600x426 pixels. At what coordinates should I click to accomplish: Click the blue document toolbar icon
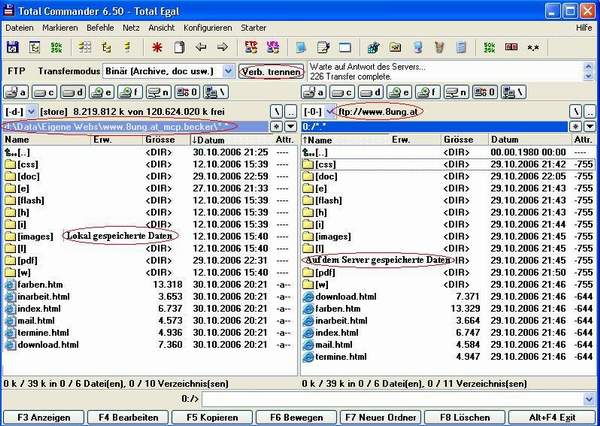(301, 47)
